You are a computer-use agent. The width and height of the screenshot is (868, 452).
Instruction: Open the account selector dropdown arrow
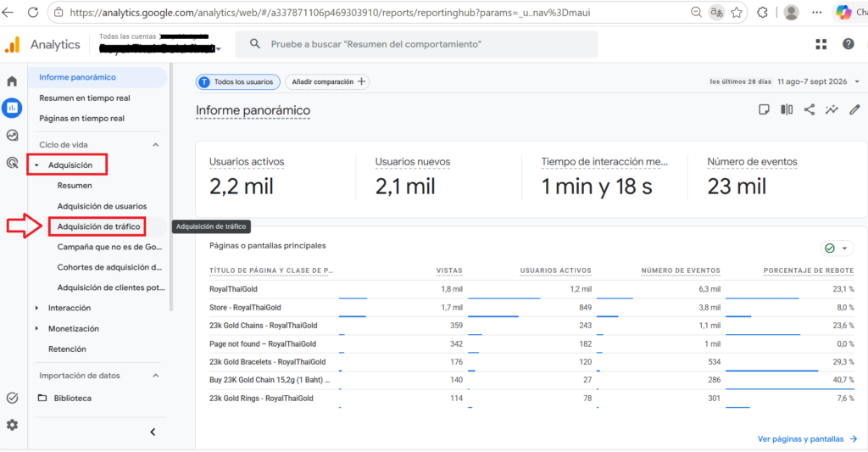(x=219, y=49)
